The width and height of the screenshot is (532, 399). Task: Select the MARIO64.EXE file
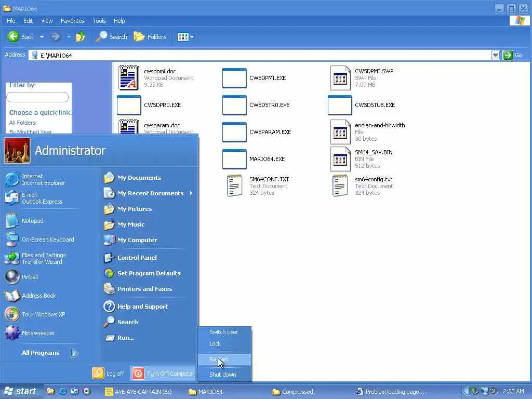[x=254, y=159]
